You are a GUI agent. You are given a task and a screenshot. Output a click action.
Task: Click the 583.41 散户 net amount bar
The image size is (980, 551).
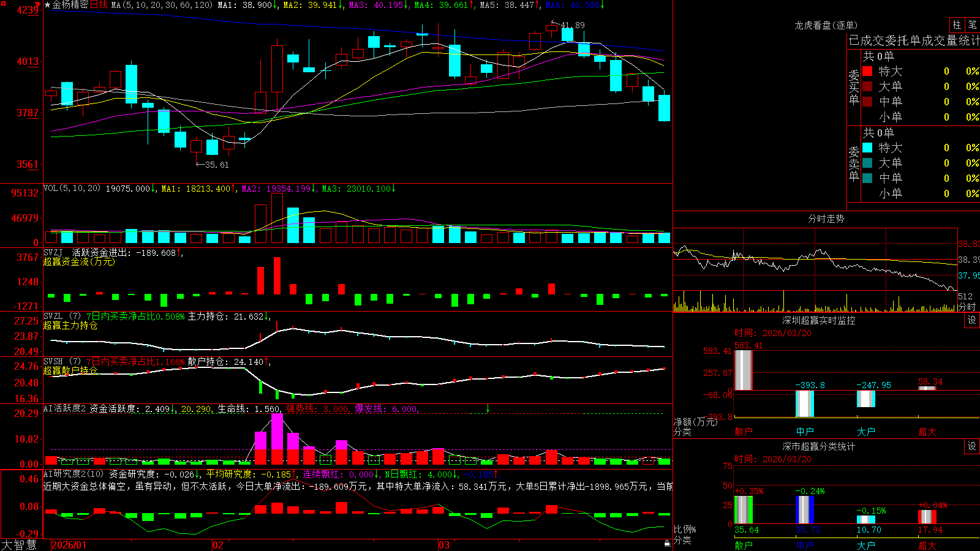(x=744, y=370)
